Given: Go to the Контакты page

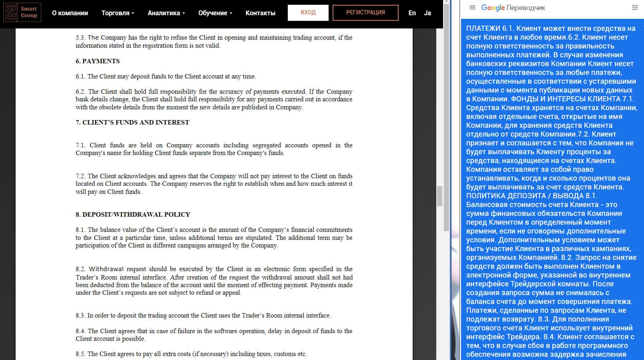Looking at the screenshot, I should [x=260, y=13].
